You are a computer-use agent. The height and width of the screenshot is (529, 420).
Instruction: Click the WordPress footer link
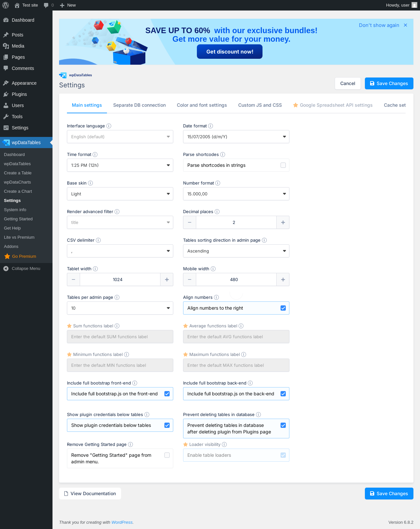click(x=122, y=522)
